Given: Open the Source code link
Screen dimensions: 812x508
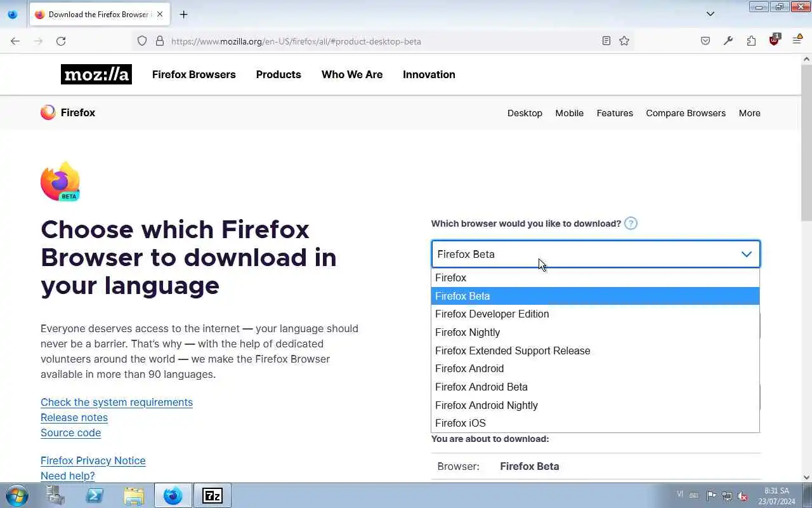Looking at the screenshot, I should (70, 432).
